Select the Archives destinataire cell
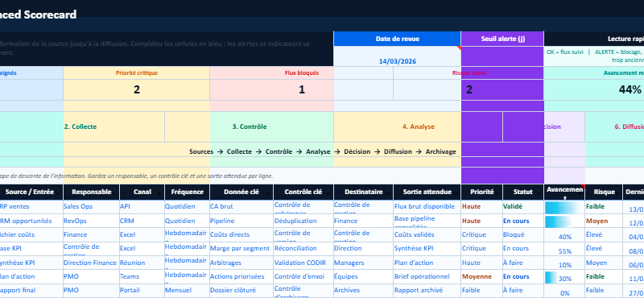The height and width of the screenshot is (298, 644). tap(364, 290)
